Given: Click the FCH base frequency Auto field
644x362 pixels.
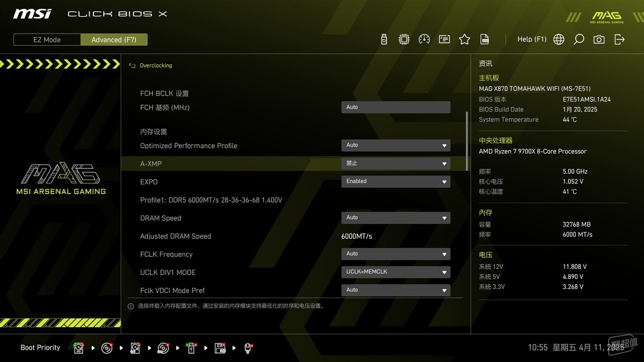Looking at the screenshot, I should (396, 107).
